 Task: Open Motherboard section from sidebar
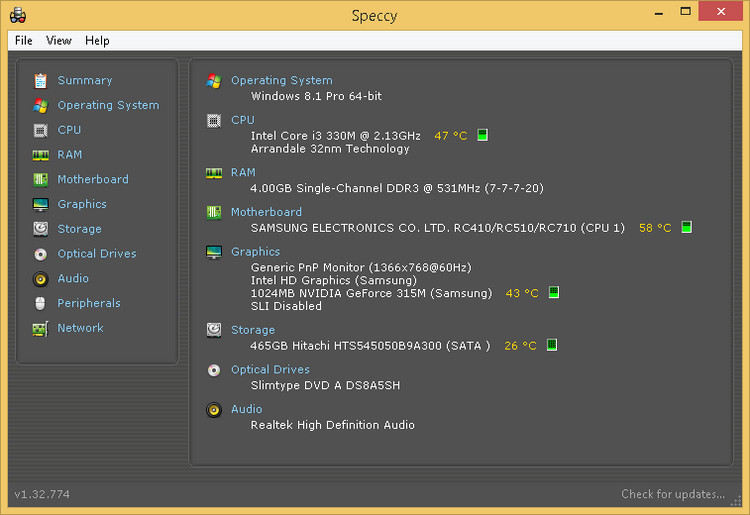click(x=93, y=179)
